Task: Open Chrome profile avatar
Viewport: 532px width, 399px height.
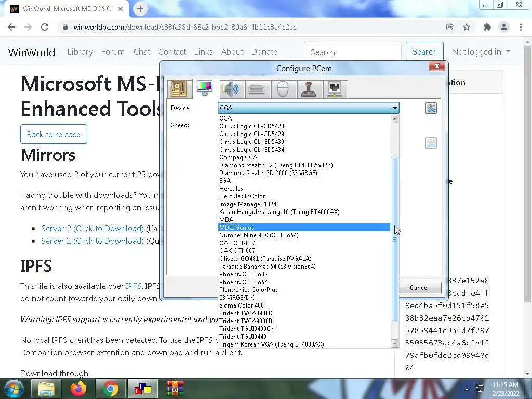Action: click(x=504, y=27)
